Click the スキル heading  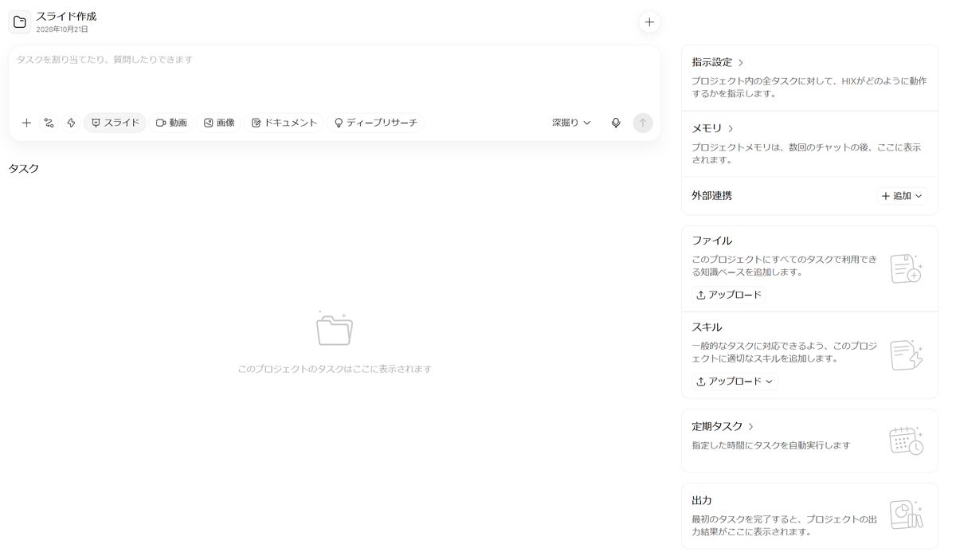(x=707, y=327)
